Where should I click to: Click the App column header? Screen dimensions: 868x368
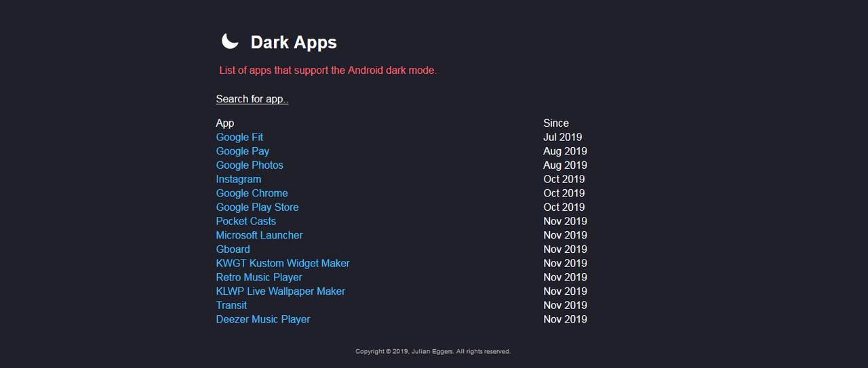(x=225, y=123)
